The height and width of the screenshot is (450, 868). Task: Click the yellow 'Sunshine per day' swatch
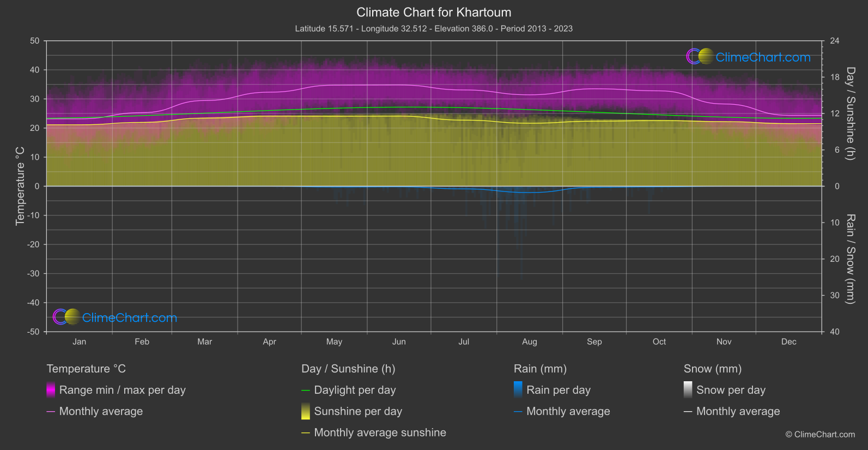[306, 411]
